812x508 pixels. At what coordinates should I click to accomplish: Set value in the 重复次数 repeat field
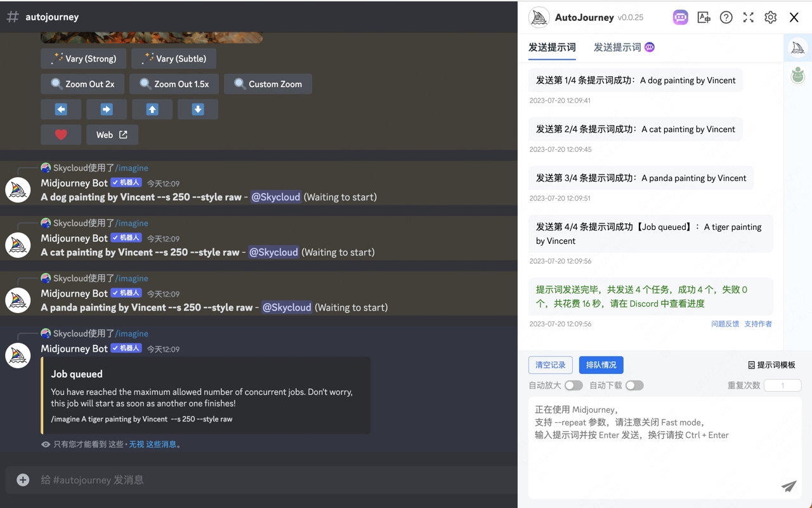click(x=783, y=385)
